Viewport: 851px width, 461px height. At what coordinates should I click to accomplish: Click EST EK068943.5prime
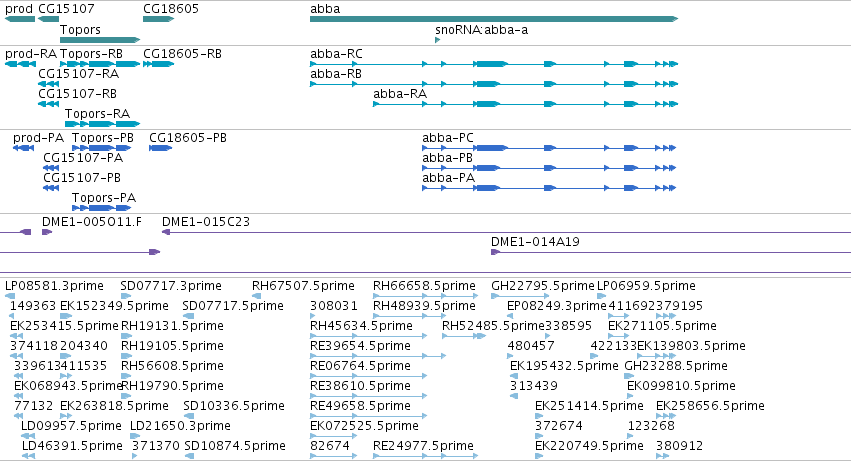click(x=68, y=387)
